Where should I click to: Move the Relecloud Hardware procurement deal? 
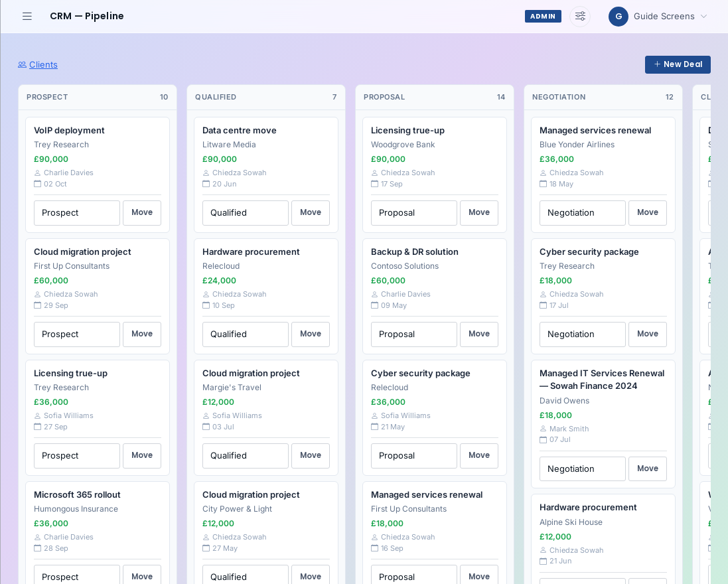click(311, 334)
